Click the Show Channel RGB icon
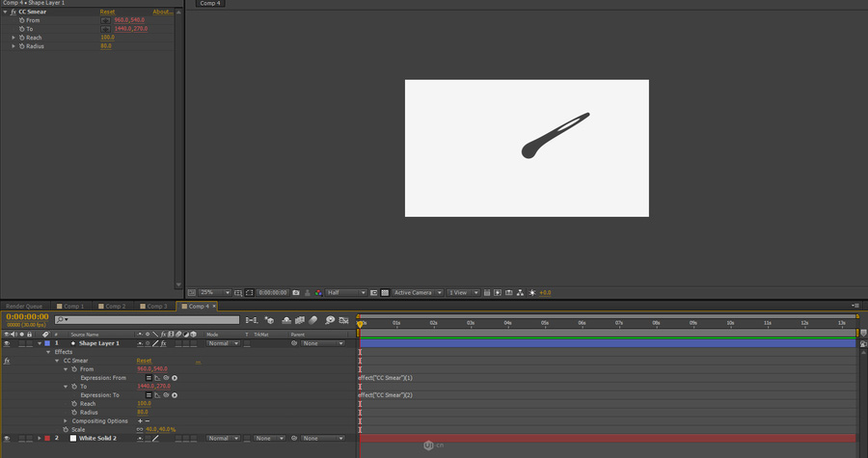 (318, 292)
